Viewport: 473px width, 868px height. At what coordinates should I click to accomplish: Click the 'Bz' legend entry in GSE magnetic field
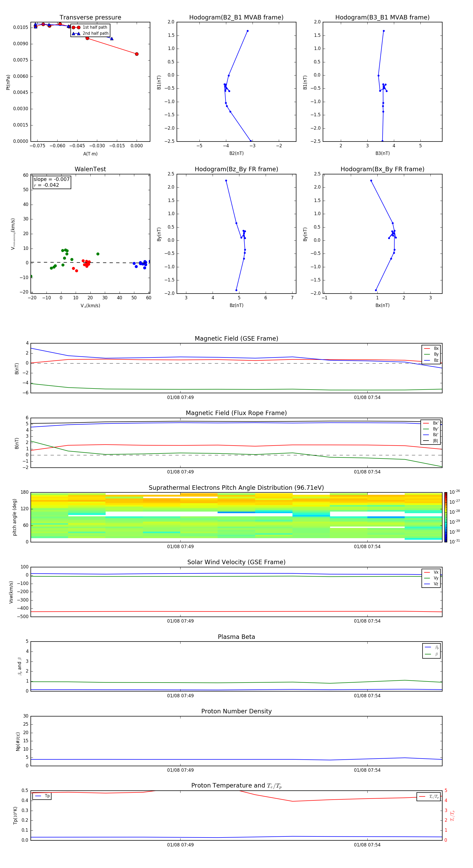point(431,360)
